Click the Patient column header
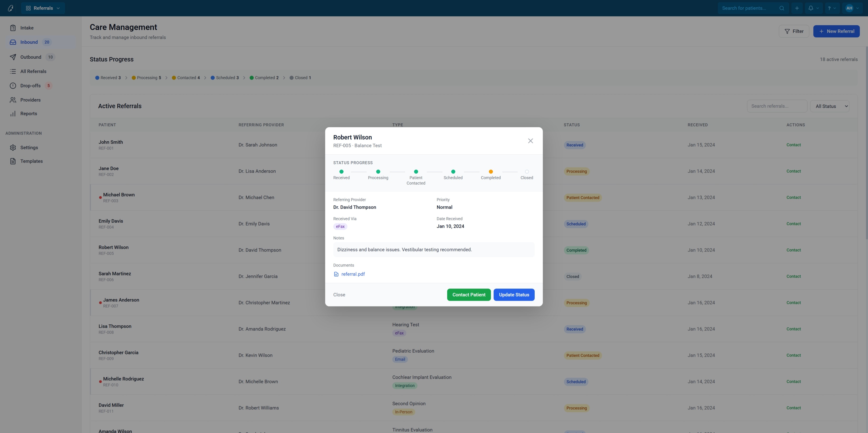The height and width of the screenshot is (433, 868). pyautogui.click(x=107, y=125)
